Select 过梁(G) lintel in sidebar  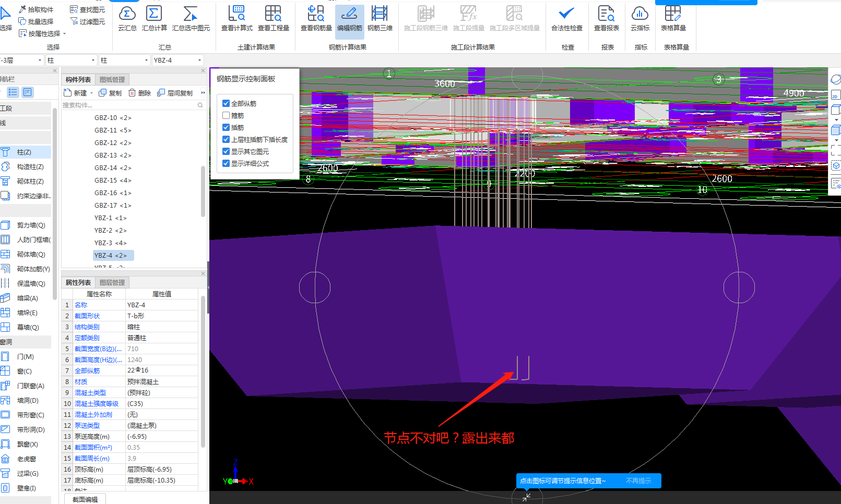pyautogui.click(x=26, y=474)
